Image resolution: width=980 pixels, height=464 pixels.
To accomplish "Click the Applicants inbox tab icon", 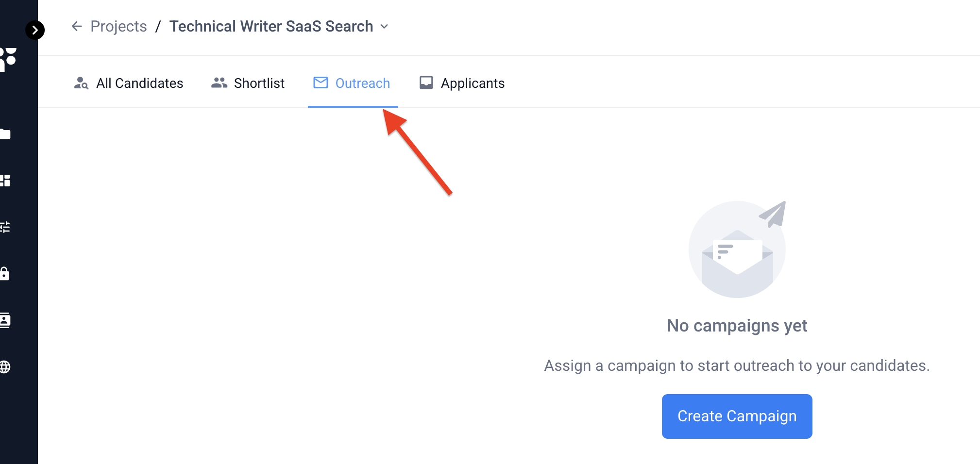I will (x=426, y=83).
